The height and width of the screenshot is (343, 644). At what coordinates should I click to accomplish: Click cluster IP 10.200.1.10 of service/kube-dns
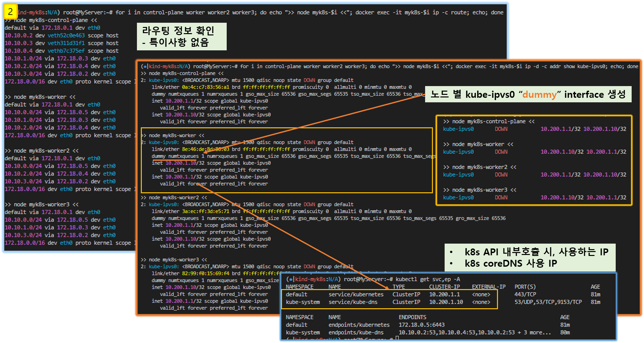446,302
